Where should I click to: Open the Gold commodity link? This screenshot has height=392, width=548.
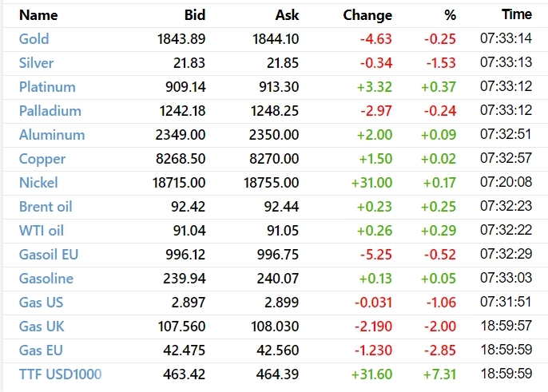coord(34,39)
